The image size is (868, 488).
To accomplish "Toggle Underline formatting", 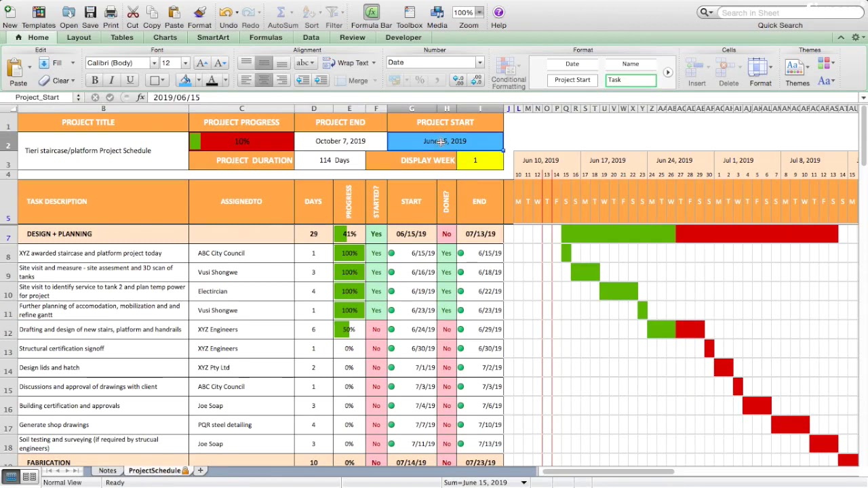I will pos(130,80).
